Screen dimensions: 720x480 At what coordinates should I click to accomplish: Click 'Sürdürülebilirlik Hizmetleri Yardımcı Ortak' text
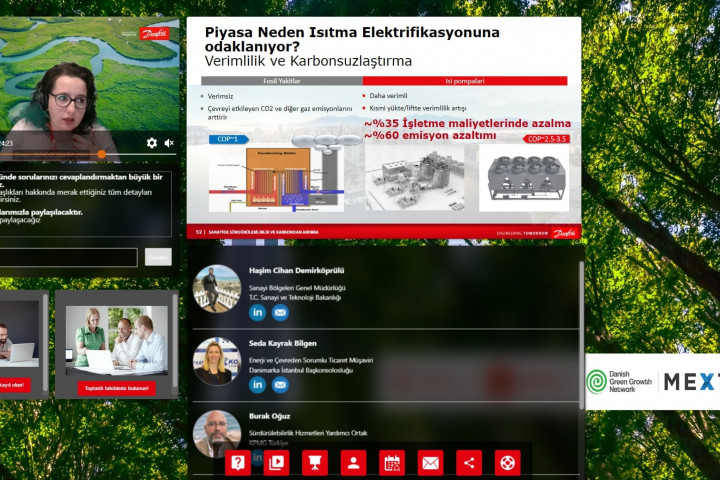(308, 433)
